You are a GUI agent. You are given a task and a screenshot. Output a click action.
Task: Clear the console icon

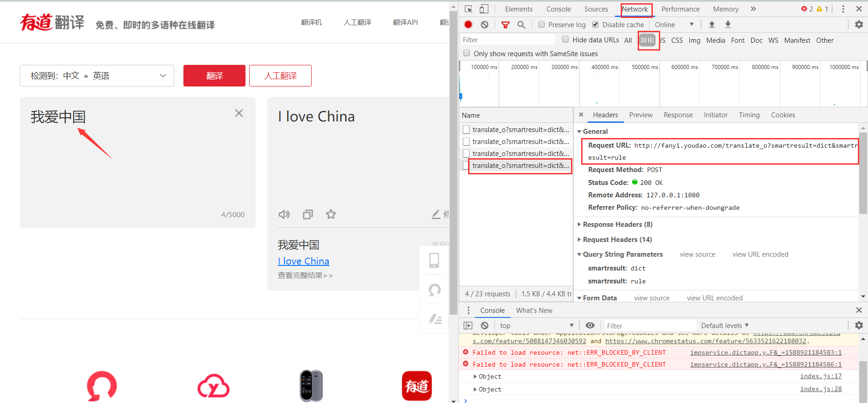485,325
